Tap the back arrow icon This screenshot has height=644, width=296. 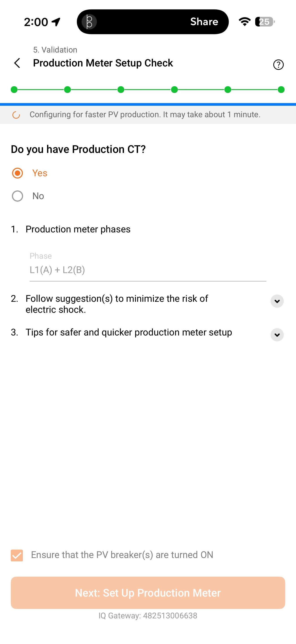tap(17, 63)
